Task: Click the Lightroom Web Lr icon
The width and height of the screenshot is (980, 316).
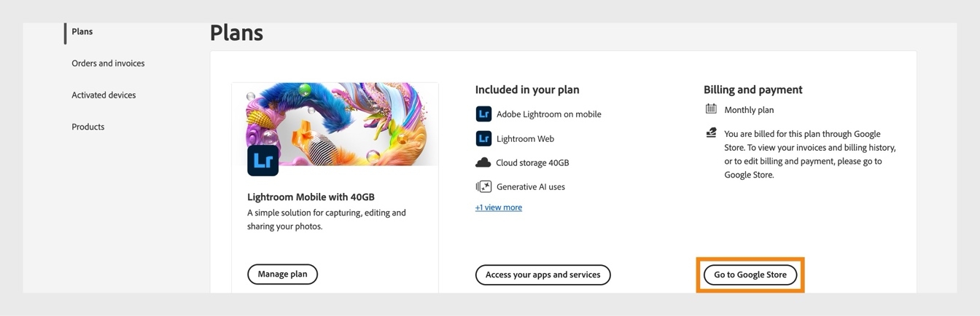Action: (x=483, y=138)
